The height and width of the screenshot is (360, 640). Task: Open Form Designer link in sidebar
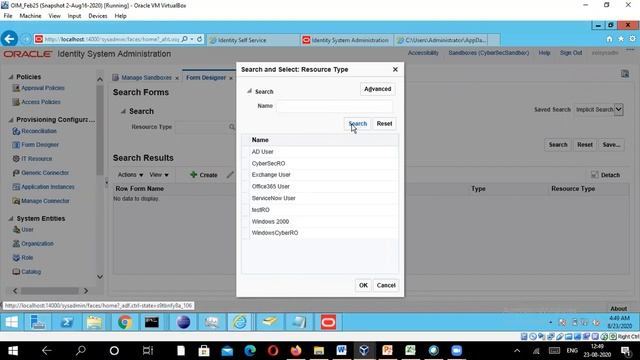pos(40,145)
